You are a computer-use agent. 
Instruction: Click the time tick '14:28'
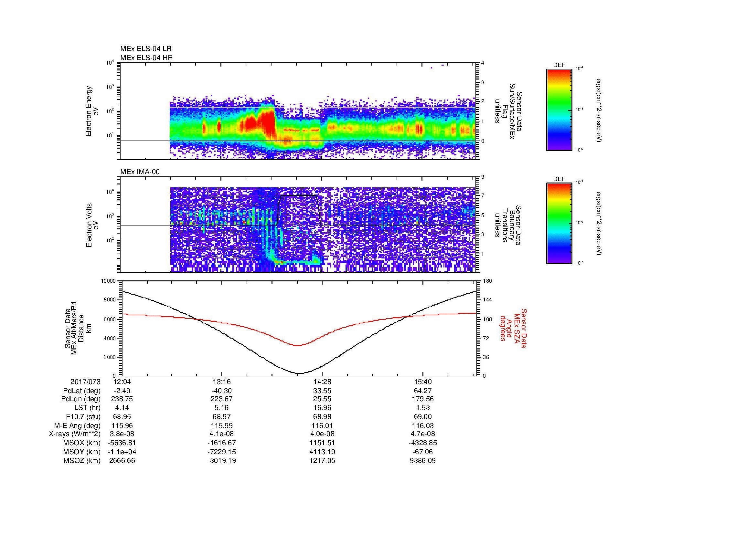click(322, 382)
